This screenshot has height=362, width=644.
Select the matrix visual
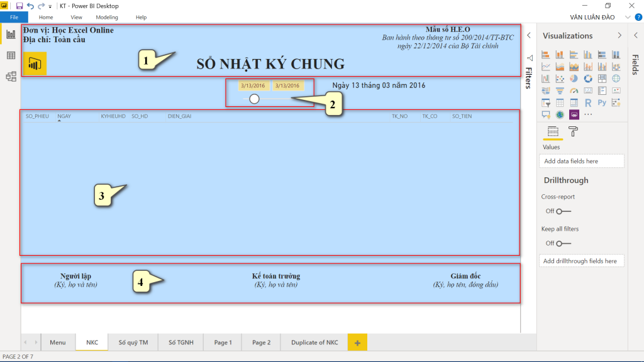point(574,102)
